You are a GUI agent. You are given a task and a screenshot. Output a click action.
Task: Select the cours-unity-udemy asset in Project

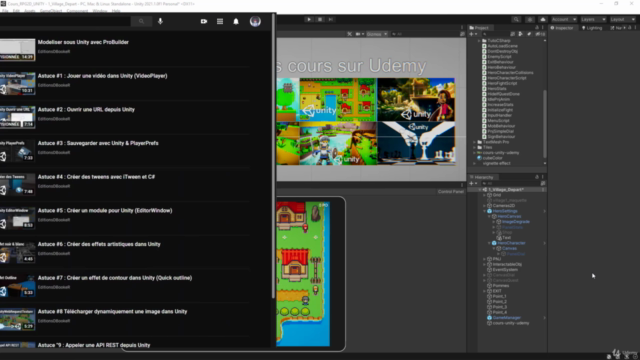click(500, 153)
